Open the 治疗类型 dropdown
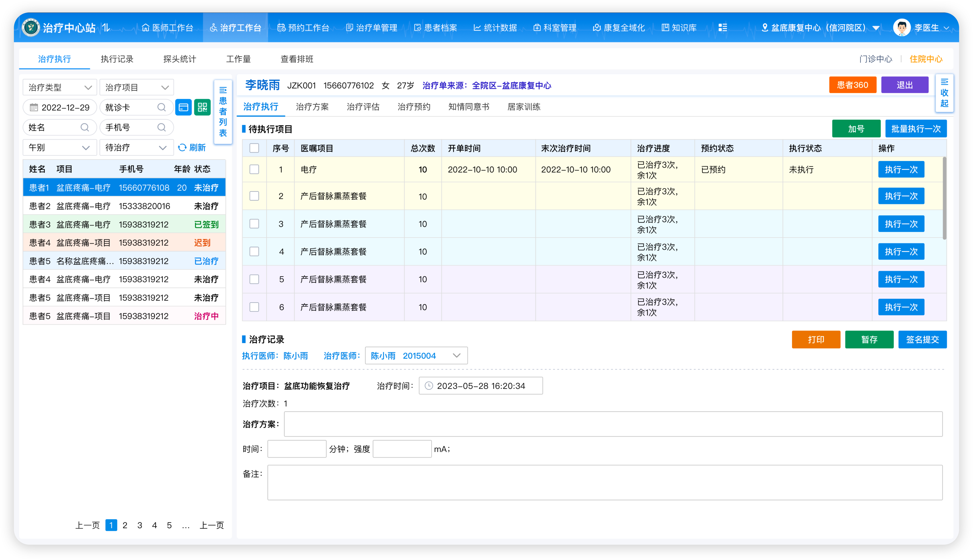This screenshot has height=560, width=973. pos(60,87)
